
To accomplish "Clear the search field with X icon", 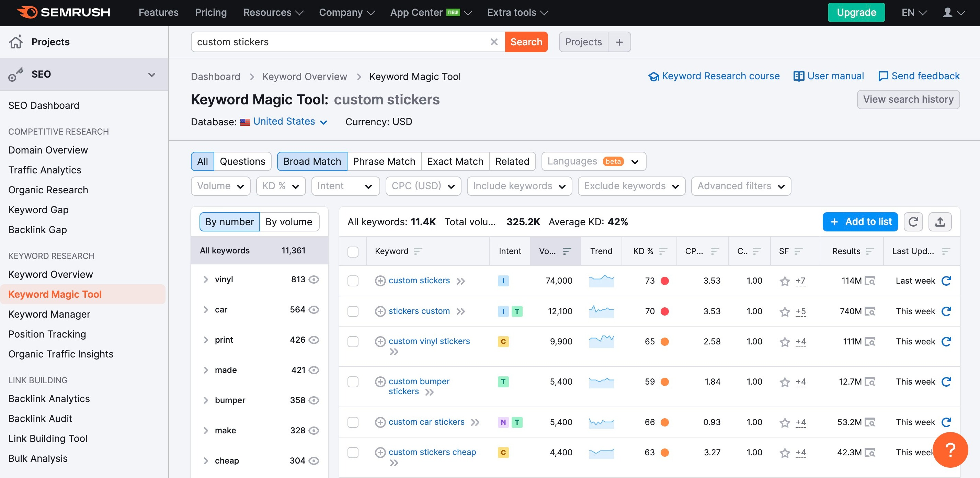I will point(494,42).
